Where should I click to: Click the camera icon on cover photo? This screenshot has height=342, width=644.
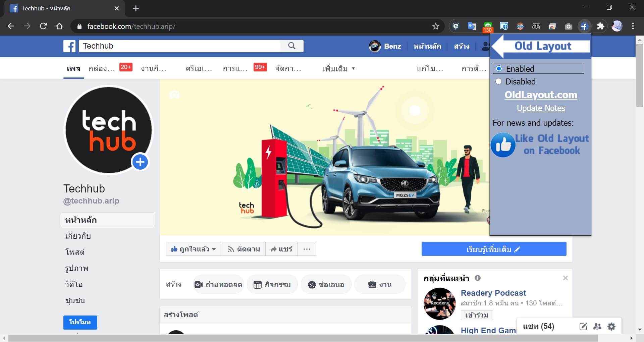coord(174,95)
